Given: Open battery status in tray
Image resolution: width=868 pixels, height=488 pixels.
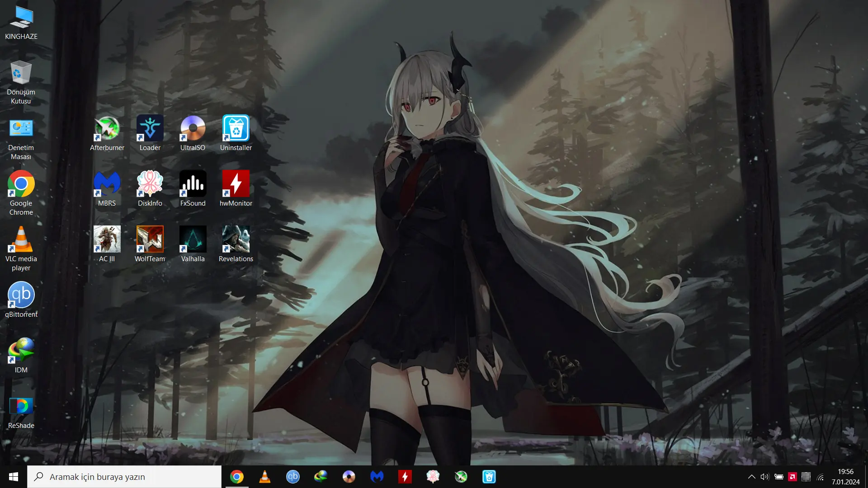Looking at the screenshot, I should [x=778, y=477].
